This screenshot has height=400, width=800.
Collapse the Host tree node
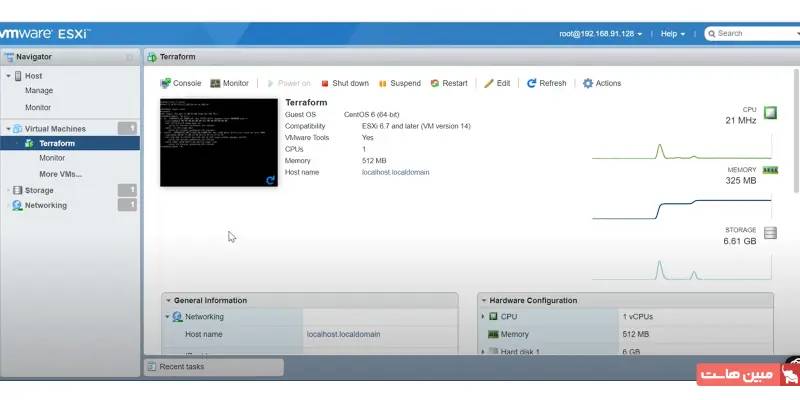coord(9,76)
